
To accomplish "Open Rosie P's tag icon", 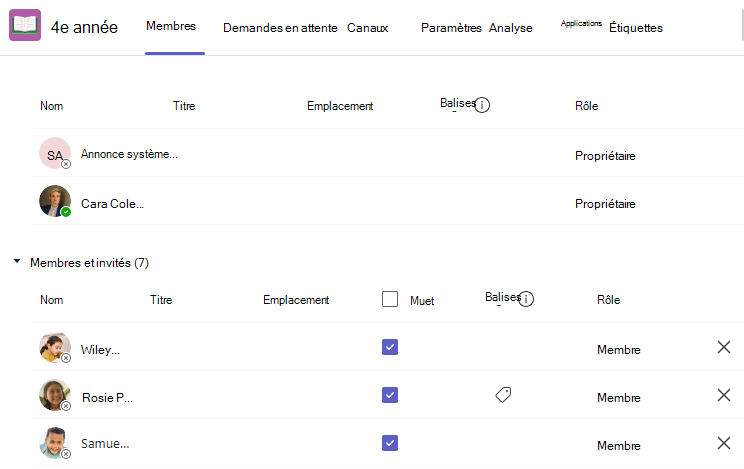I will point(503,394).
